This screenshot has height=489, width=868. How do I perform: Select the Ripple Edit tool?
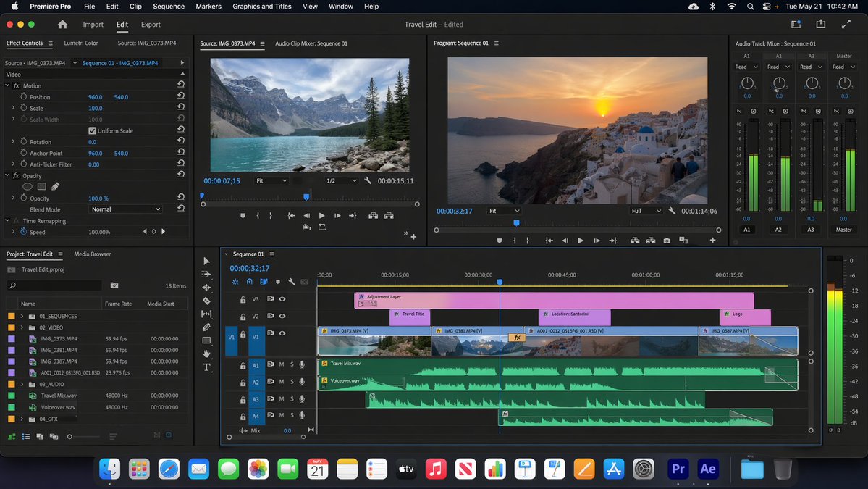tap(206, 288)
